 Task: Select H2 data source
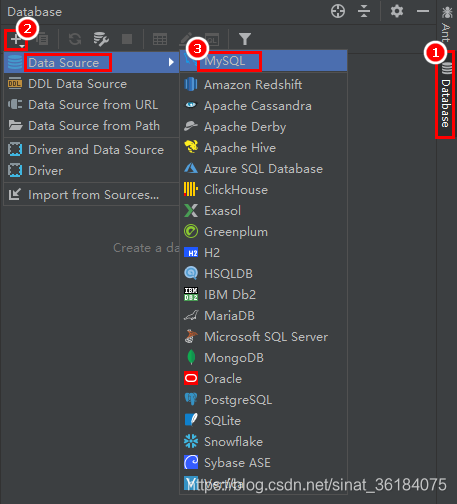tap(263, 253)
